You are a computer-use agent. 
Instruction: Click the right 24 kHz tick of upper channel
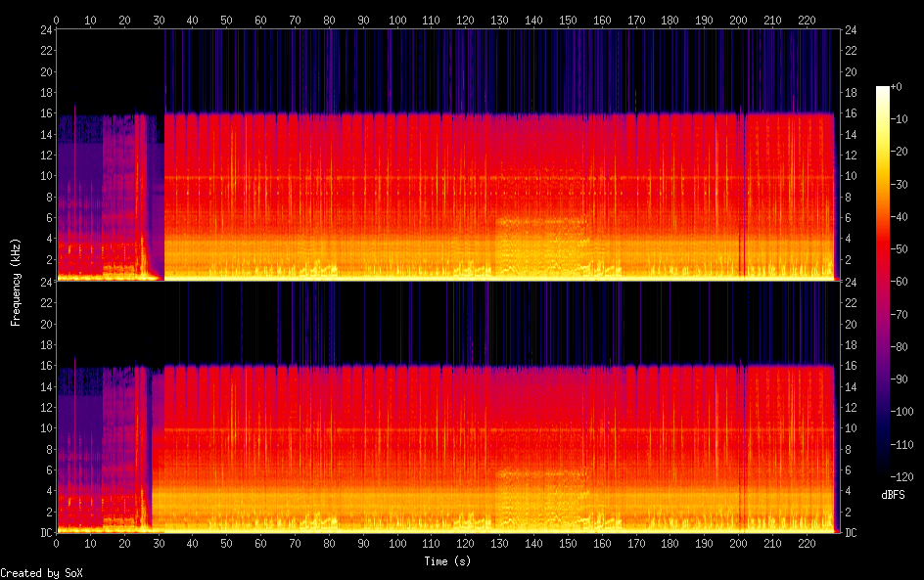850,30
